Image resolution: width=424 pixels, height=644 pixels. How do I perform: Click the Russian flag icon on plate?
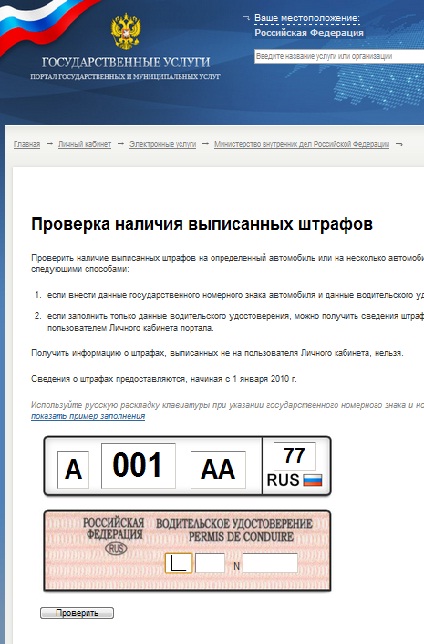point(313,480)
